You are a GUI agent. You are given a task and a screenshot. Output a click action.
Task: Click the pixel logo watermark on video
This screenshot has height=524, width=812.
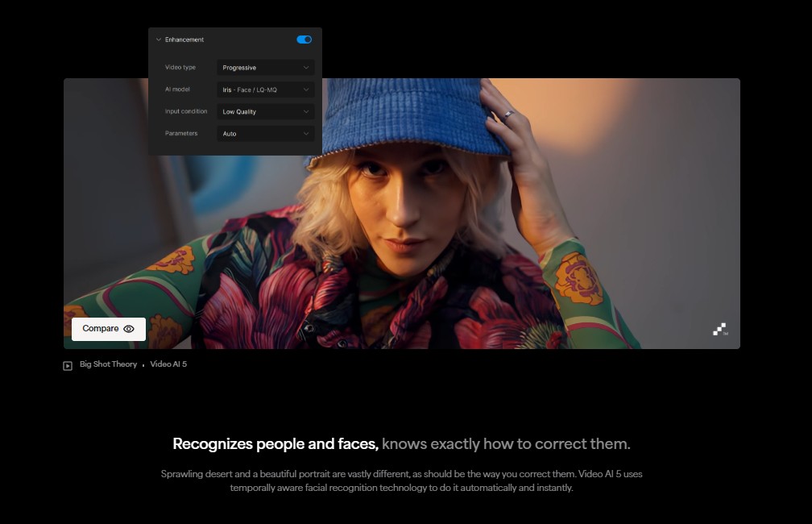pyautogui.click(x=720, y=329)
